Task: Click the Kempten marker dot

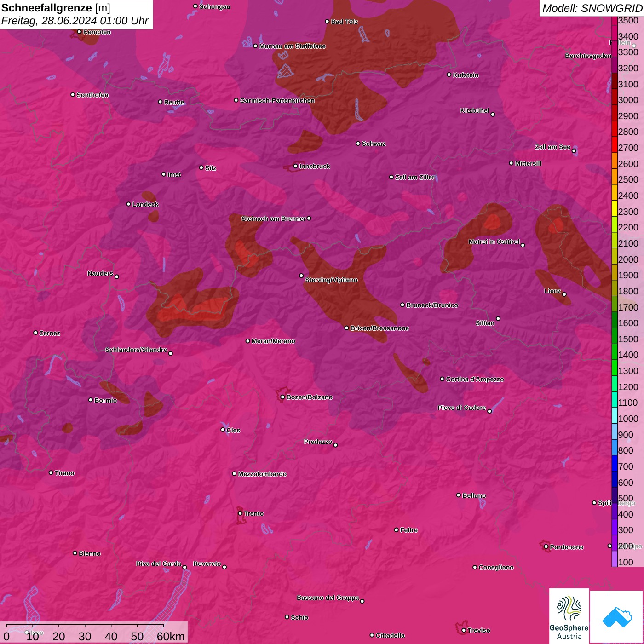Action: [x=80, y=32]
